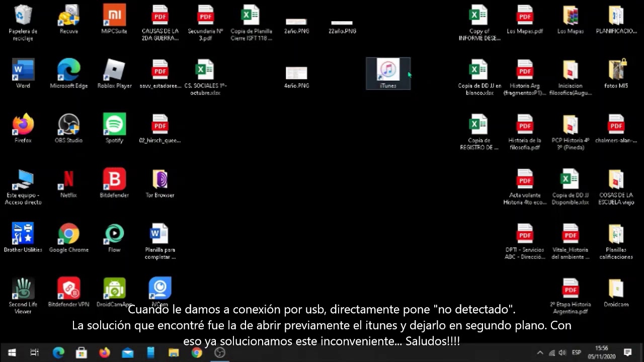Open the volume control in tray
This screenshot has height=362, width=644.
point(563,352)
